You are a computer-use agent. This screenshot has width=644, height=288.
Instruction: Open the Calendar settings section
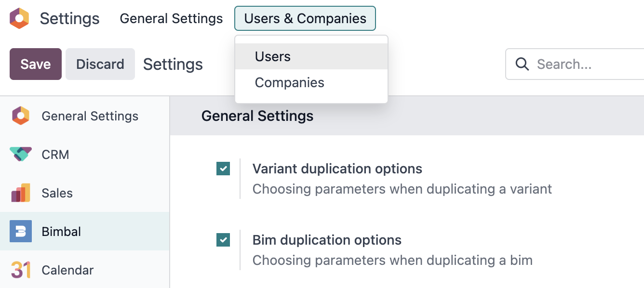[85, 270]
